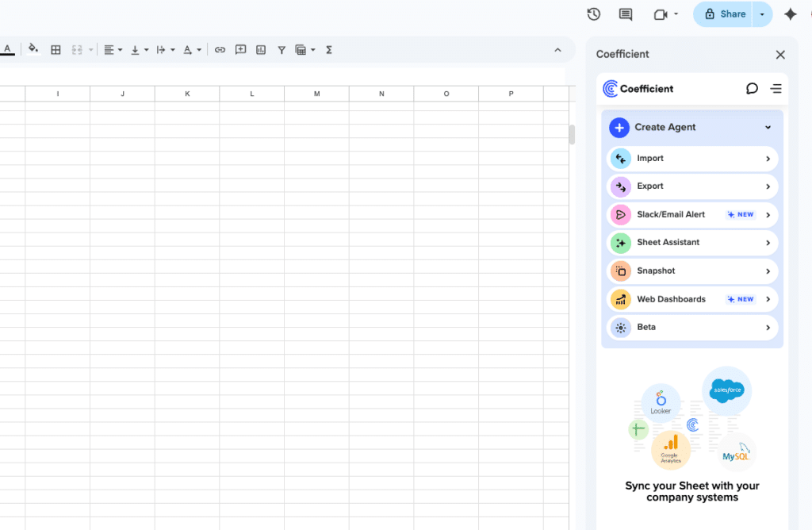Open the Gemini sparkle icon
This screenshot has width=812, height=530.
pyautogui.click(x=791, y=14)
